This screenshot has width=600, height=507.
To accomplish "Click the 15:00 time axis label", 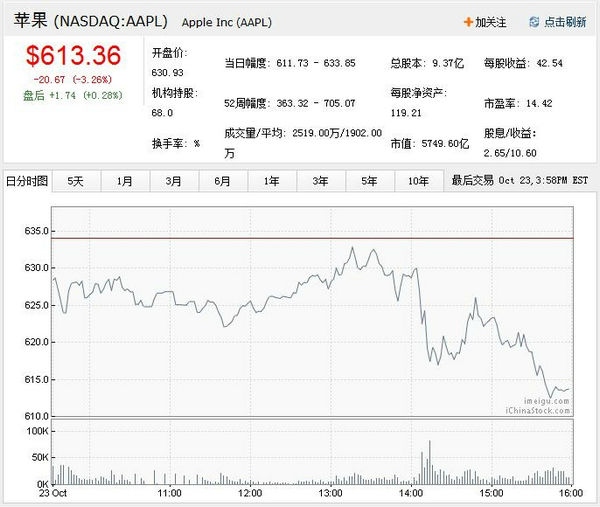I will [x=491, y=493].
